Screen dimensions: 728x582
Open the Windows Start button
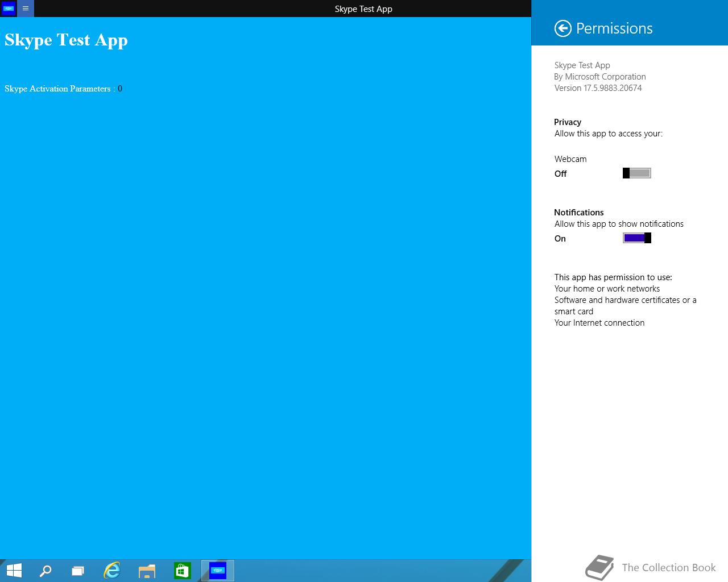tap(14, 570)
